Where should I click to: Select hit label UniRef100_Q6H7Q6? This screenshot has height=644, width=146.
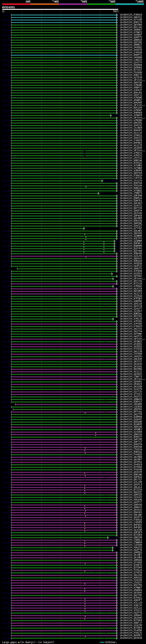tap(131, 82)
